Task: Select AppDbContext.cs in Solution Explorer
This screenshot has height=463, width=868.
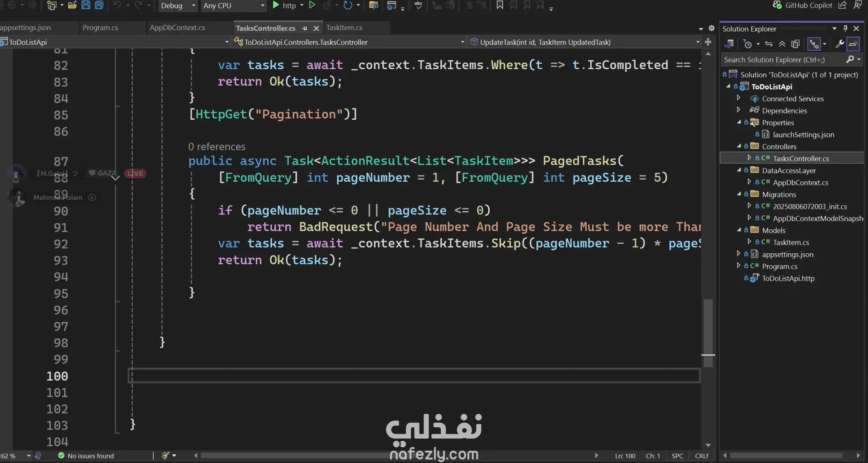Action: pos(800,182)
